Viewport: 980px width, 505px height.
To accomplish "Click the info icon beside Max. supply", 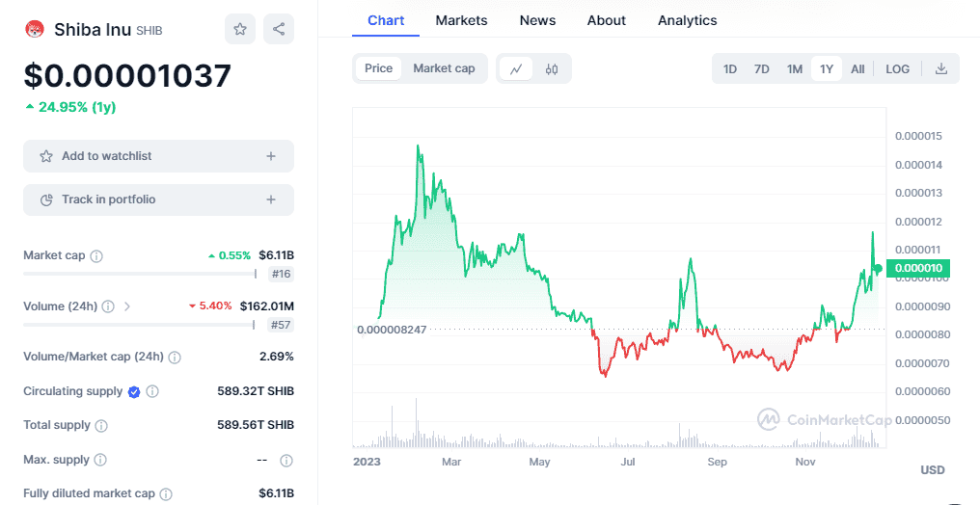I will 100,460.
